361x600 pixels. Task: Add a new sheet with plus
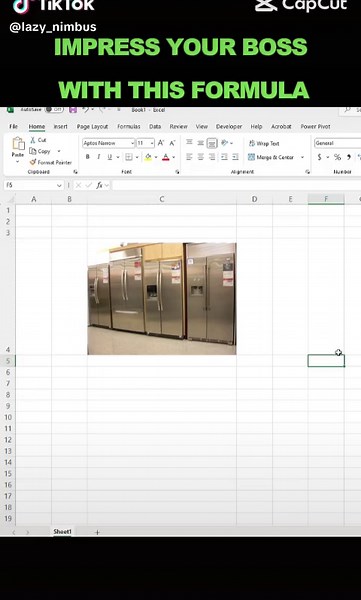(97, 532)
